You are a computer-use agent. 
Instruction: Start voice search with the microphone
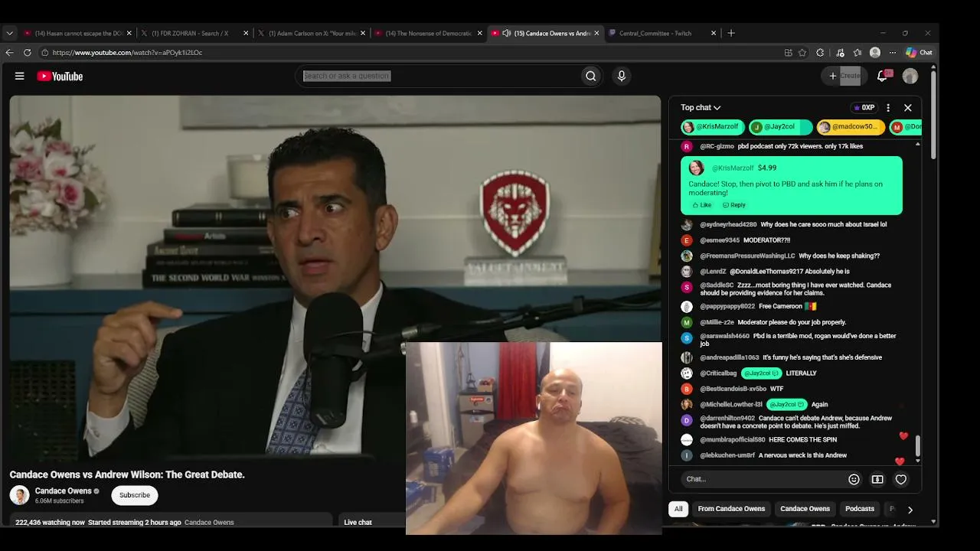[622, 76]
